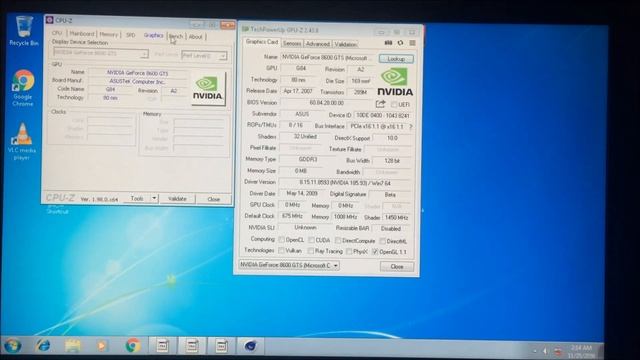Toggle the DirectML checkbox

[382, 241]
